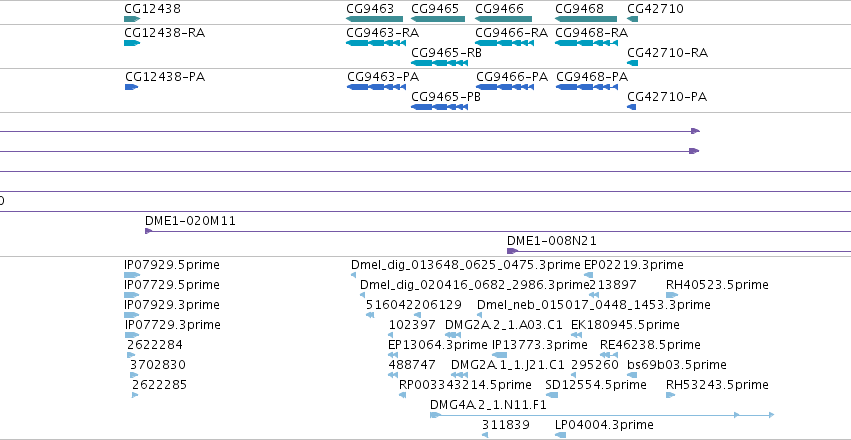Click the DMG2A.2_1.A03.C1 label
The image size is (851, 440).
click(x=504, y=324)
